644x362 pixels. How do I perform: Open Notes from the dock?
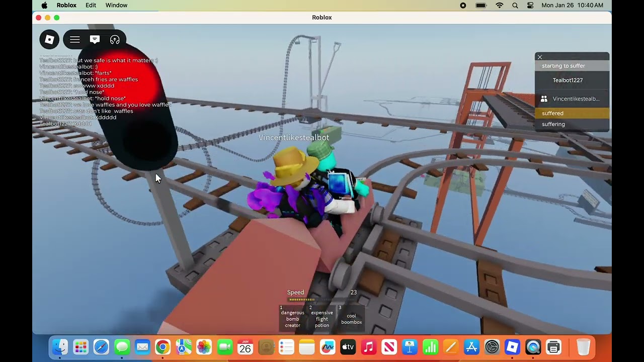tap(306, 347)
